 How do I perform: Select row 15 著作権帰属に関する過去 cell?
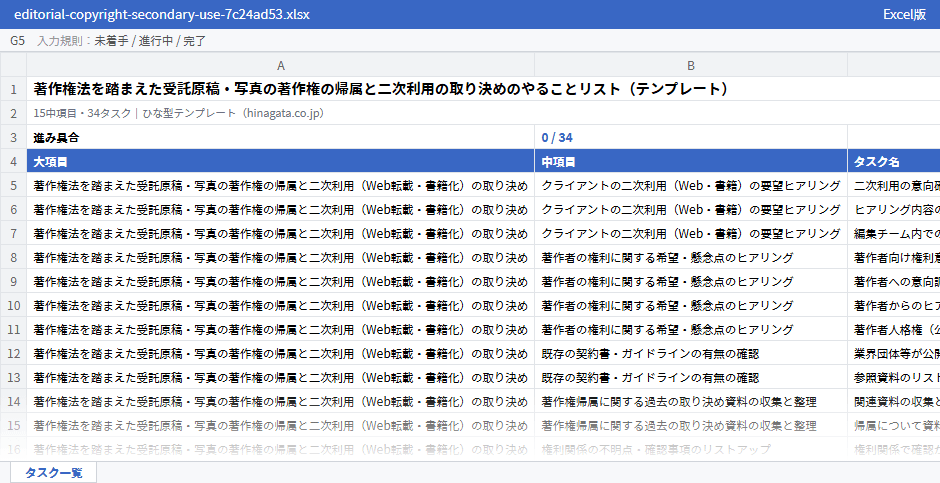pos(691,425)
